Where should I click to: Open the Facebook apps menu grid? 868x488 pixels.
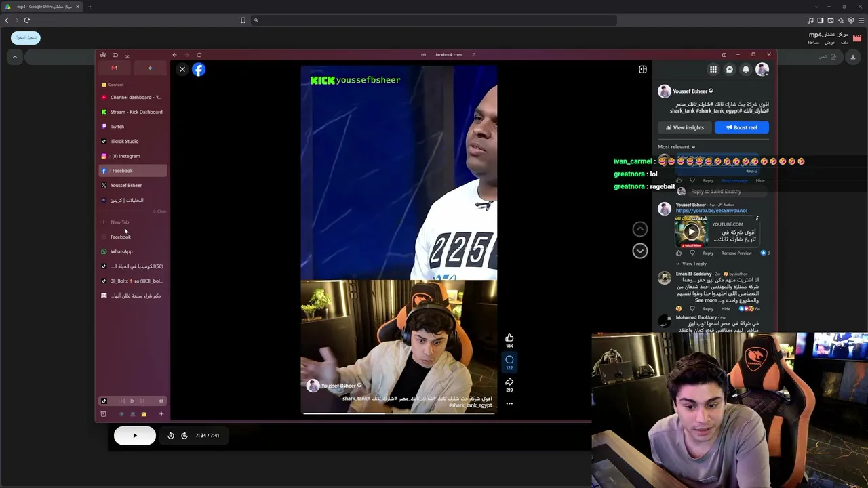point(713,69)
